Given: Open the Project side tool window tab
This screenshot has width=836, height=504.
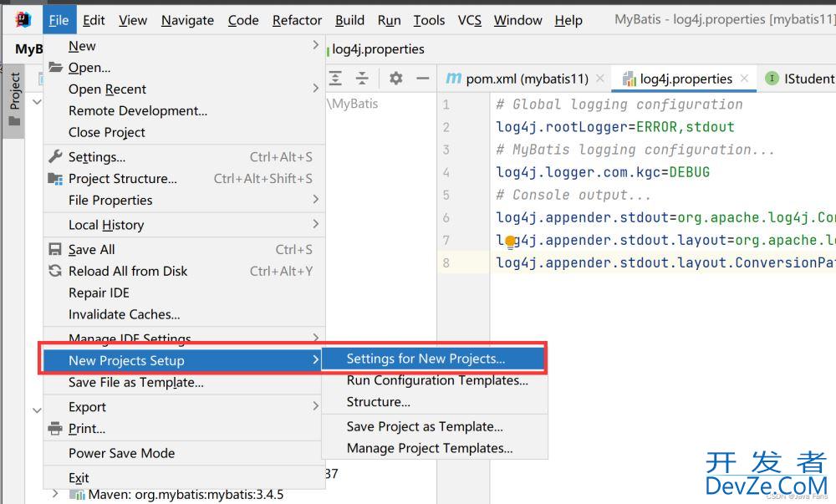Looking at the screenshot, I should pos(14,99).
